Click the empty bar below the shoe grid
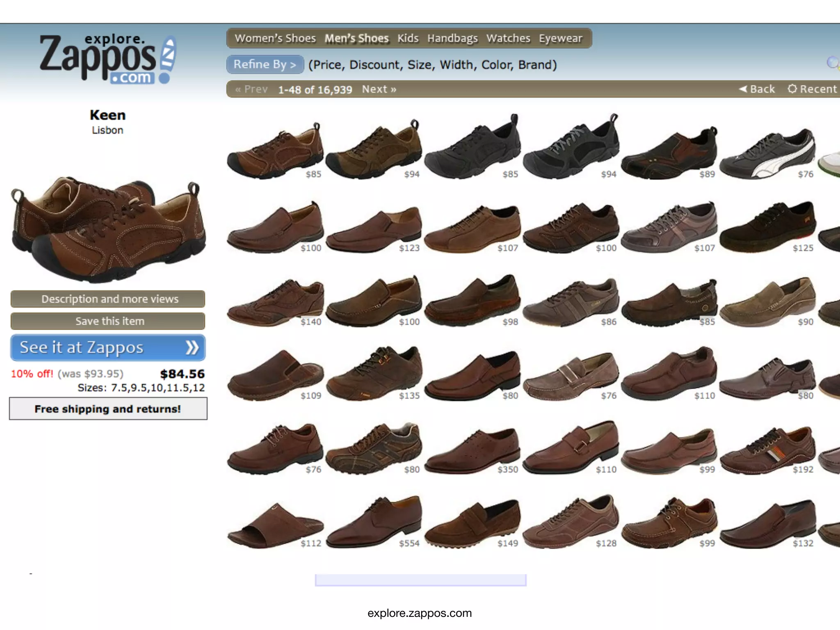Screen dimensions: 840x630 click(x=420, y=580)
